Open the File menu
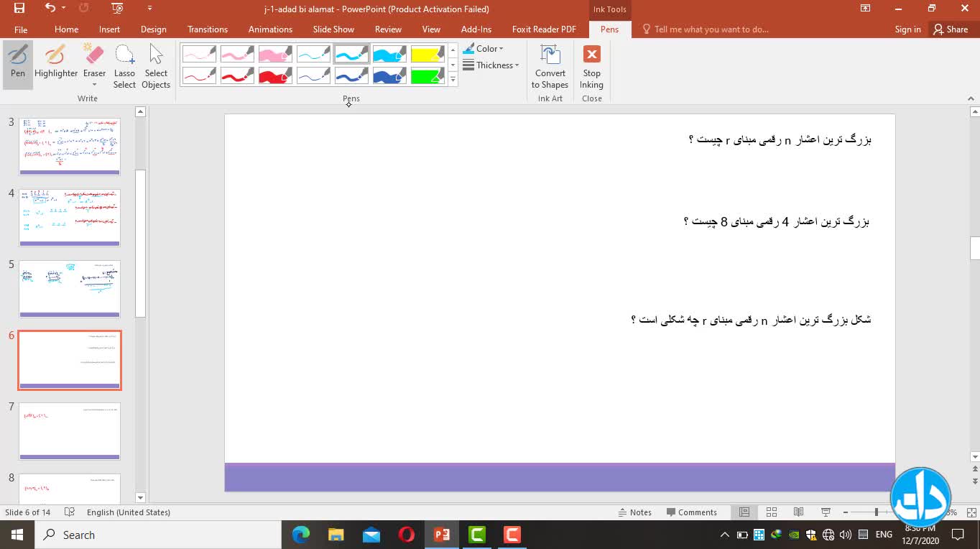 click(x=21, y=29)
